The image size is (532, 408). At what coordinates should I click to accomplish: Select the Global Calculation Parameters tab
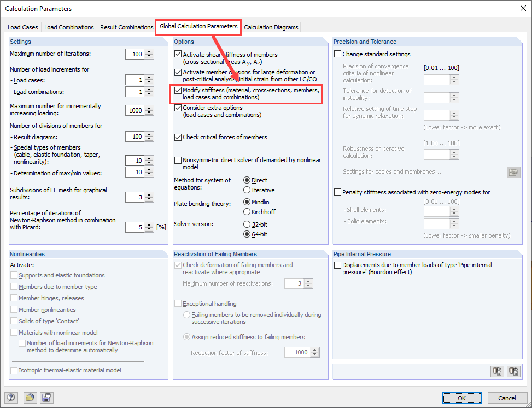click(198, 26)
